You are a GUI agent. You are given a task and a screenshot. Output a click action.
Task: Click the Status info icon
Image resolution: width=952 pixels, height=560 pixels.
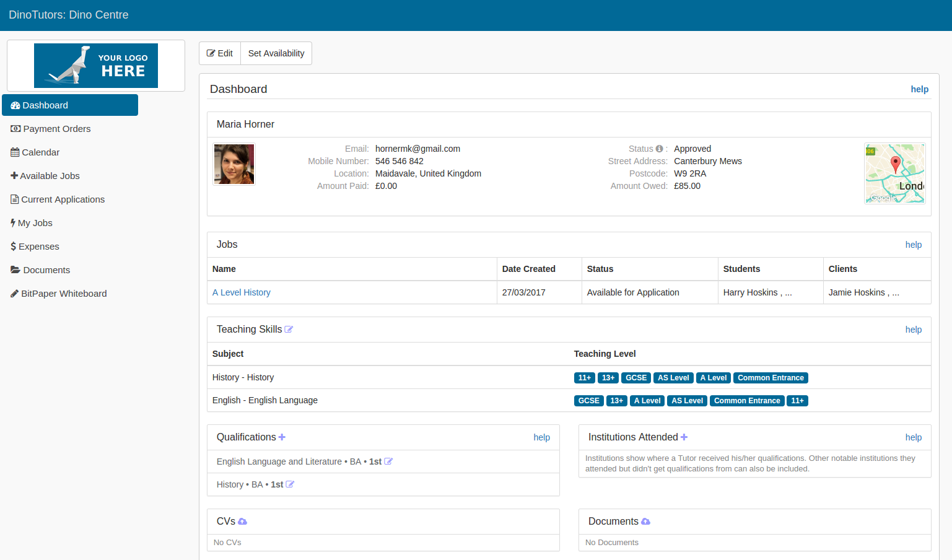[659, 149]
